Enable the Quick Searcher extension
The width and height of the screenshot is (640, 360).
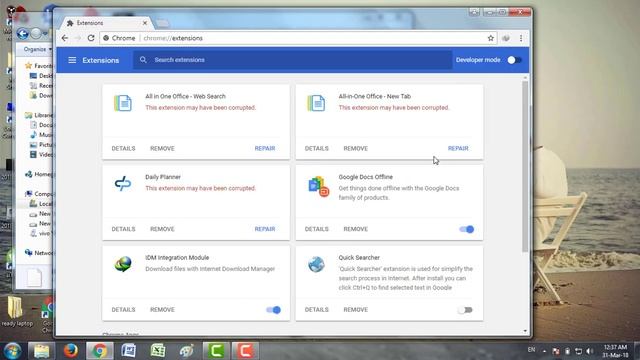tap(465, 310)
